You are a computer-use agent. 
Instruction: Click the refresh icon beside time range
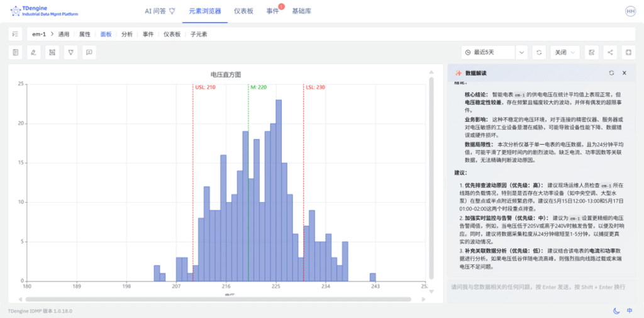539,52
